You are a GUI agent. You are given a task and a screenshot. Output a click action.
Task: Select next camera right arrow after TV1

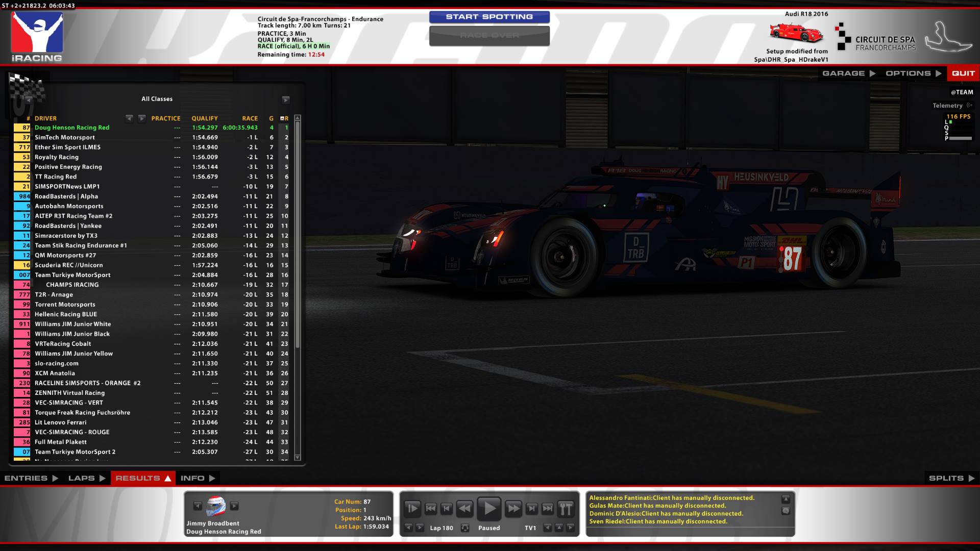(x=571, y=528)
